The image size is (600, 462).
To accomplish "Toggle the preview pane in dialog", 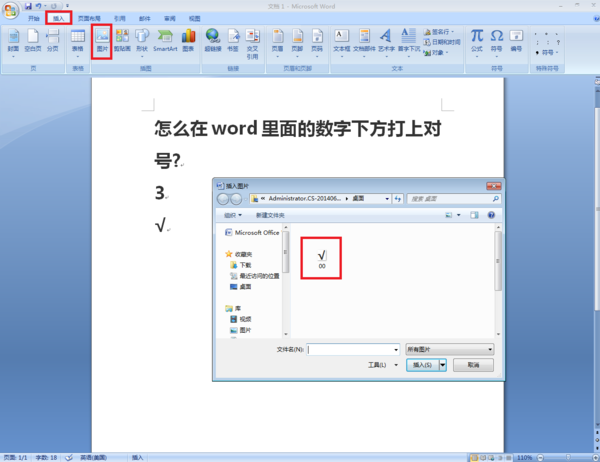I will point(474,215).
